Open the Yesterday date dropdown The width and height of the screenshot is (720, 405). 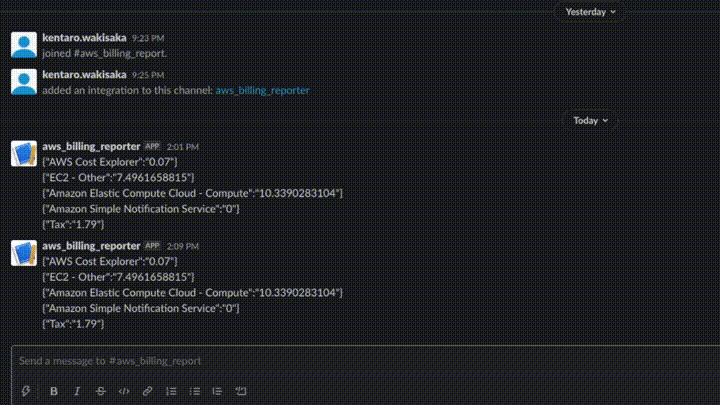coord(590,12)
